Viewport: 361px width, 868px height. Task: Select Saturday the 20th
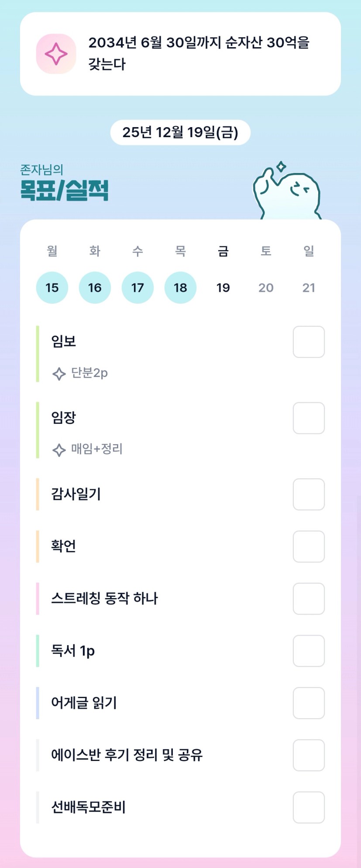pyautogui.click(x=266, y=287)
